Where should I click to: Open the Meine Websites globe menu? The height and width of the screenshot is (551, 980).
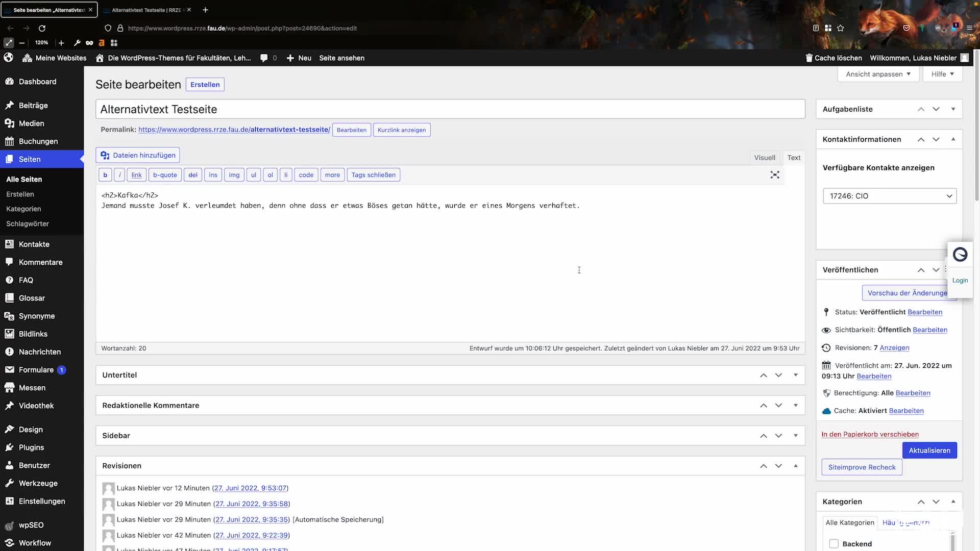point(9,58)
